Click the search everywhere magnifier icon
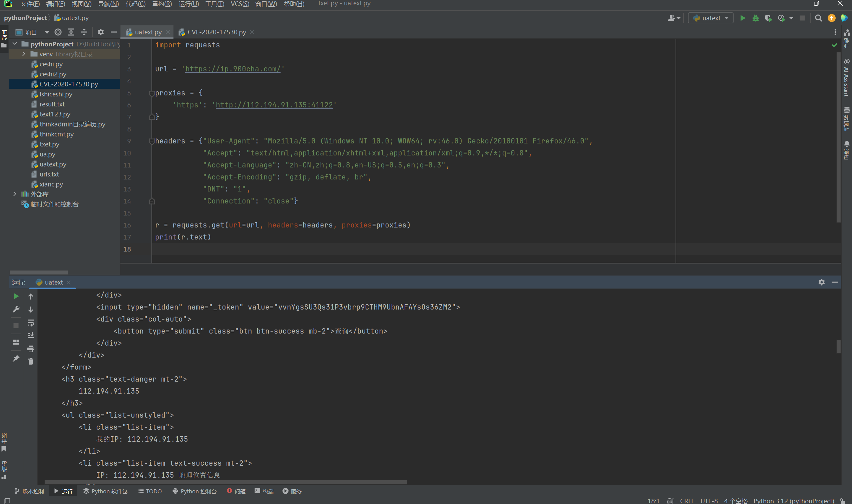The height and width of the screenshot is (504, 852). coord(818,18)
